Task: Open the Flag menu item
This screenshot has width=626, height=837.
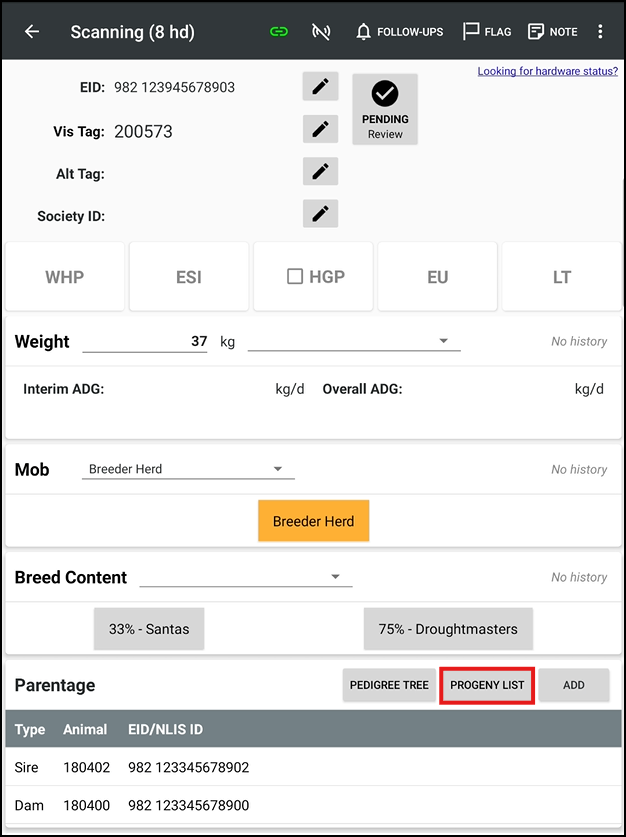Action: point(487,32)
